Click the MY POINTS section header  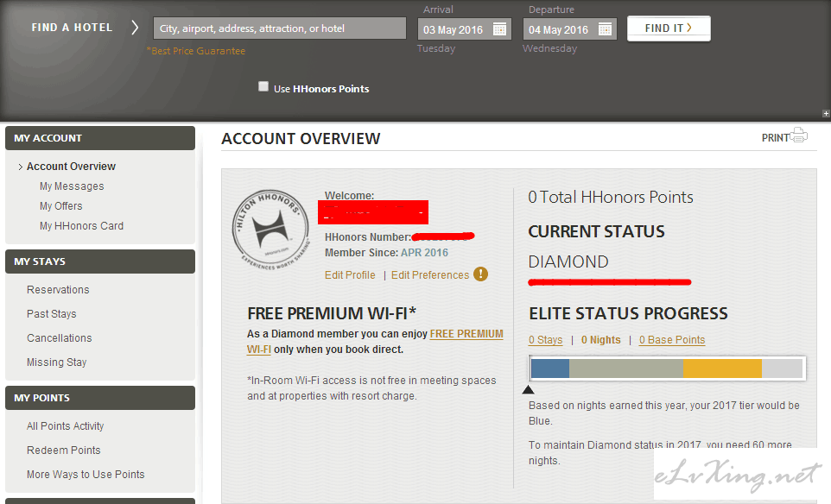pyautogui.click(x=100, y=398)
